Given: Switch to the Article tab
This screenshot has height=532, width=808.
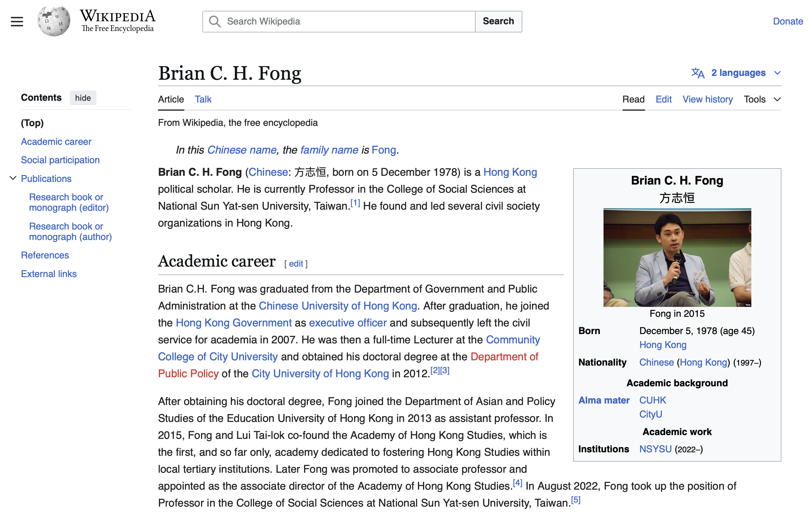Looking at the screenshot, I should point(171,99).
